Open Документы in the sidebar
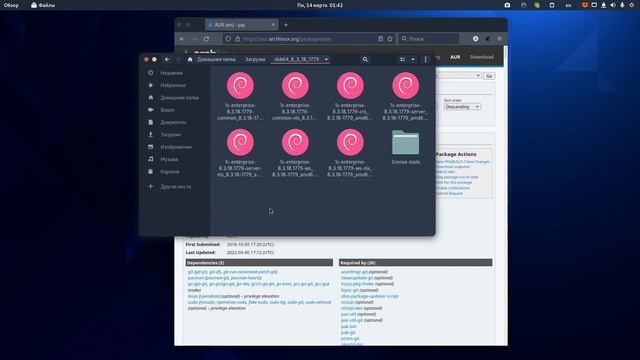Screen dimensions: 640x360 click(x=175, y=122)
